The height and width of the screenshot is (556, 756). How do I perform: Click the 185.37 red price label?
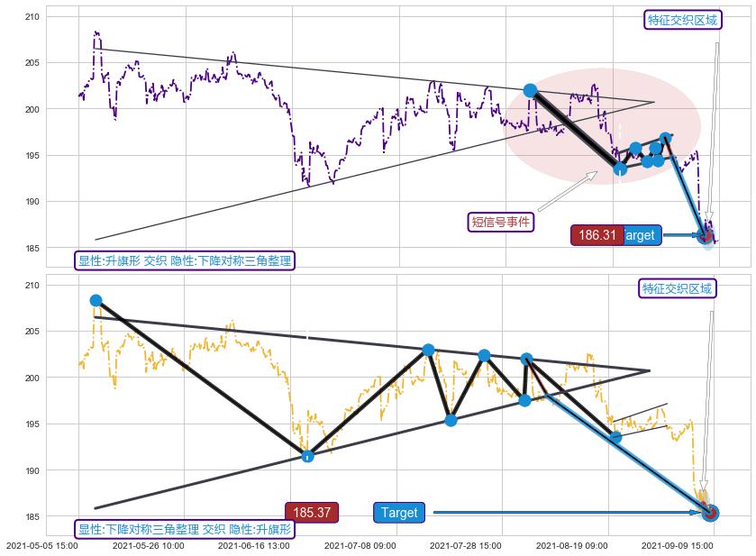click(x=312, y=513)
